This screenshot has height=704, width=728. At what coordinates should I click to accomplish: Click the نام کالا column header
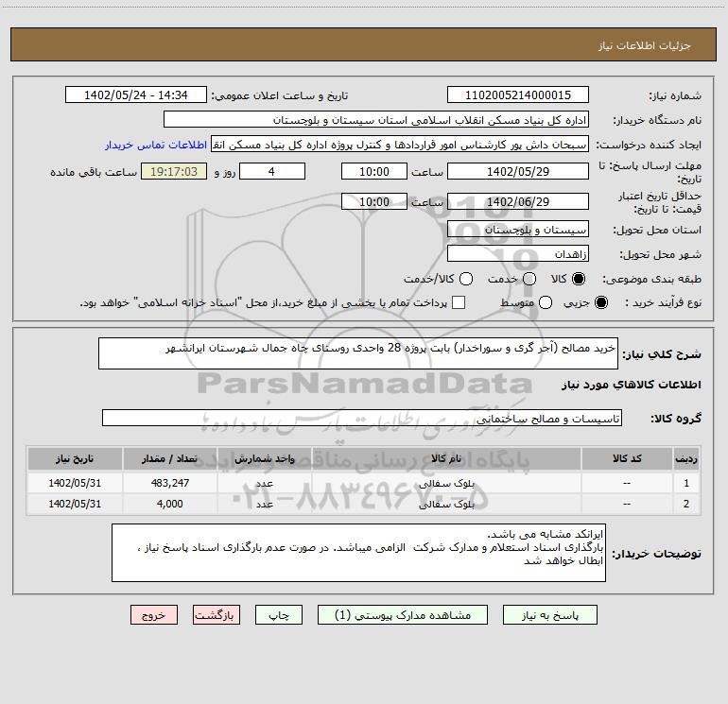[446, 458]
